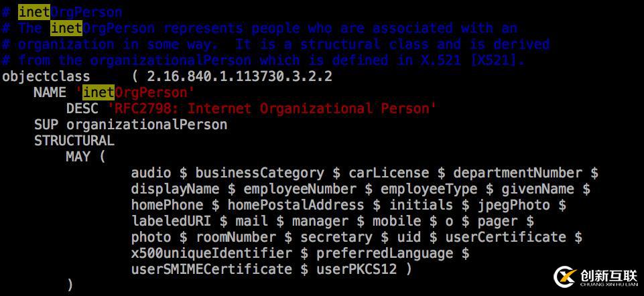Click highlighted inet on the NAME line

[x=98, y=92]
